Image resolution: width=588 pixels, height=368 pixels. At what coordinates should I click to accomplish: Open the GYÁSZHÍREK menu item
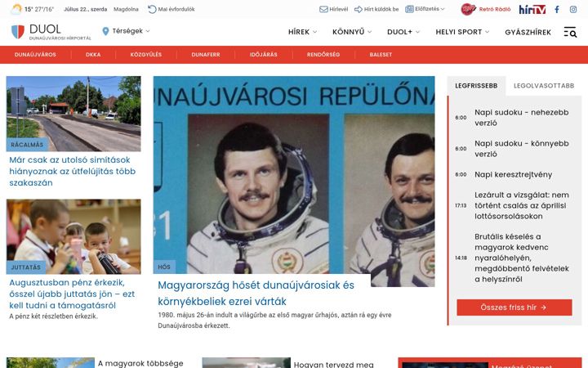528,32
